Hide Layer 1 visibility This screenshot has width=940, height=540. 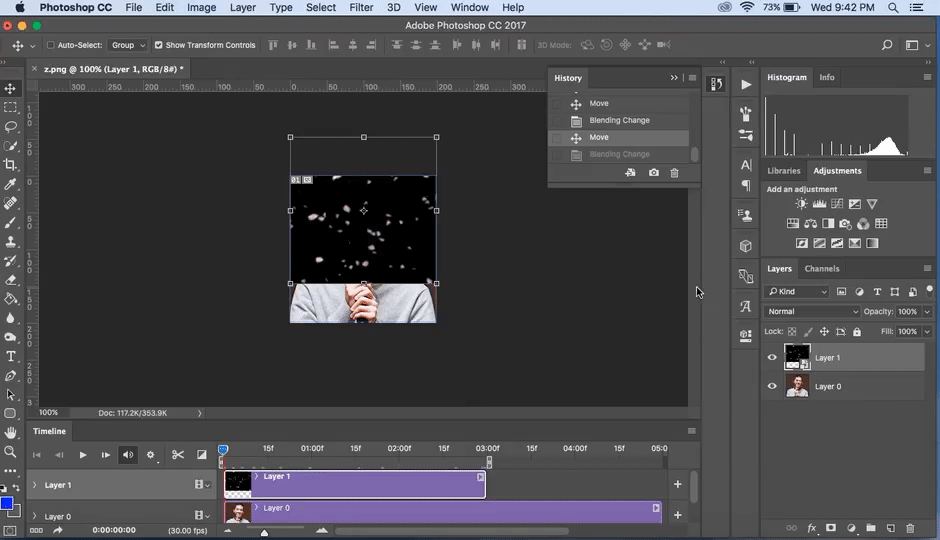tap(772, 358)
